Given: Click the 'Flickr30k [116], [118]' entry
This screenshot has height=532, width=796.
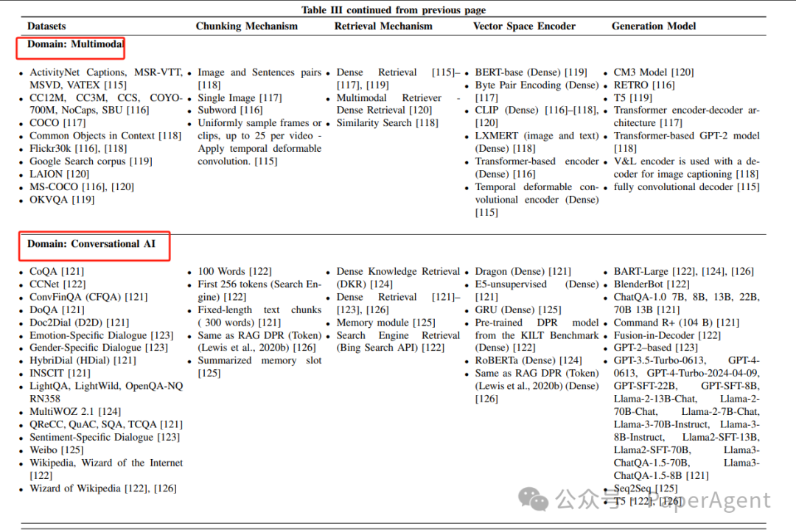Looking at the screenshot, I should coord(78,148).
